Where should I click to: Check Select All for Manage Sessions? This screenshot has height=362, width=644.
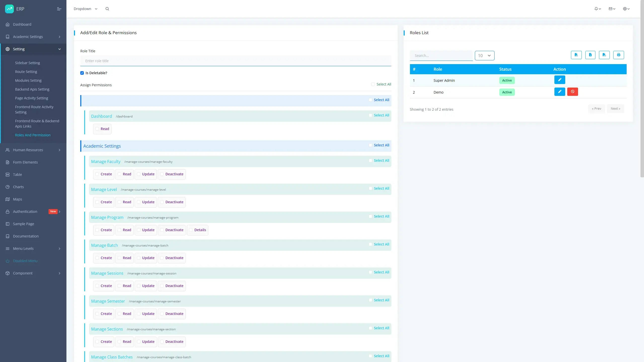(370, 272)
